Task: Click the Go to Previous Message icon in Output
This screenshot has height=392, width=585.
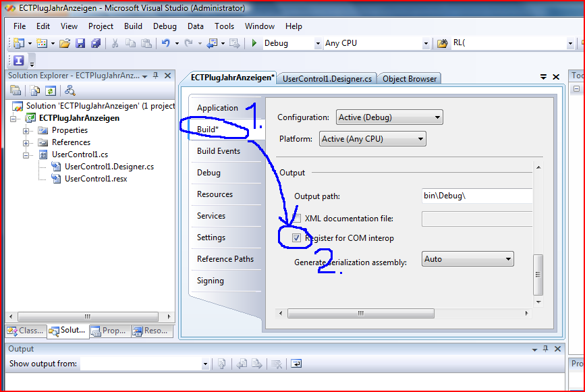Action: (x=242, y=363)
